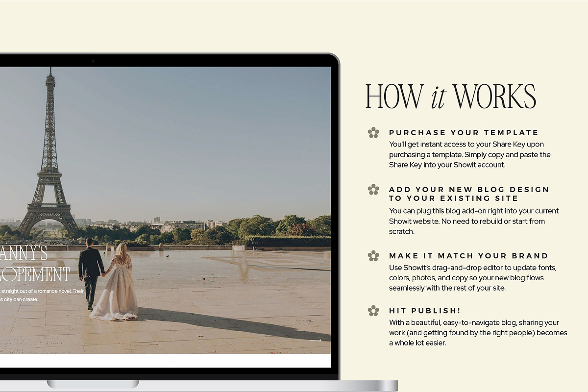Click the Eiffel Tower couple photo on the laptop
The height and width of the screenshot is (392, 588).
(165, 210)
